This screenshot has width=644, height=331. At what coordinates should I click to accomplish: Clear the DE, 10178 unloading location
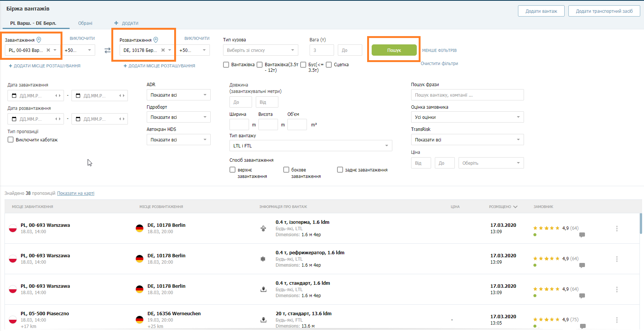click(163, 50)
